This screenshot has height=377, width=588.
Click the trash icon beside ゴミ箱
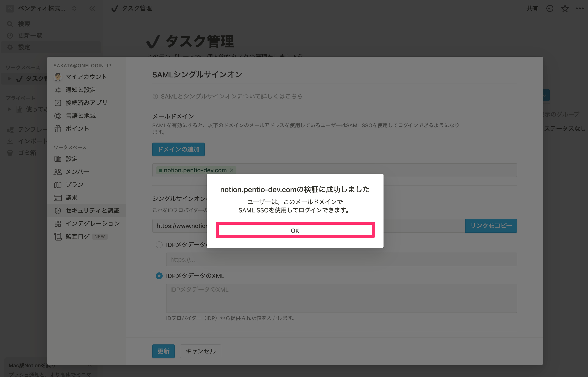pos(10,153)
